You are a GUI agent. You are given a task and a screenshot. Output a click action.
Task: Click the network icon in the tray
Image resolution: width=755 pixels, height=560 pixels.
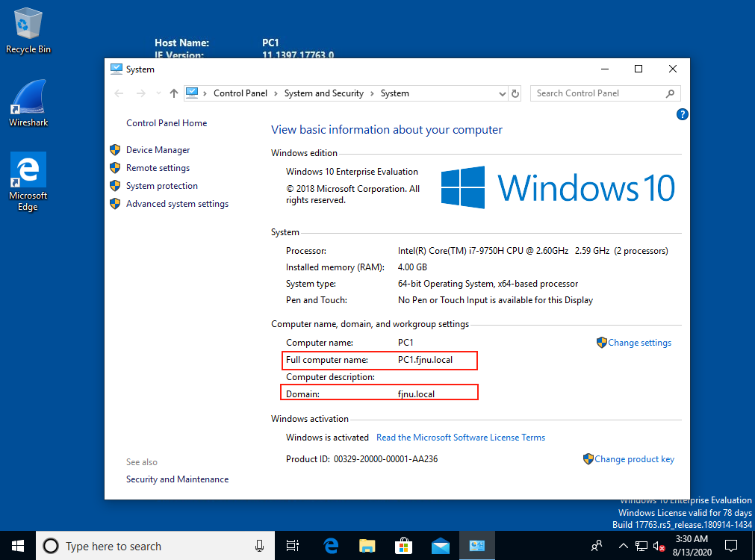point(641,546)
